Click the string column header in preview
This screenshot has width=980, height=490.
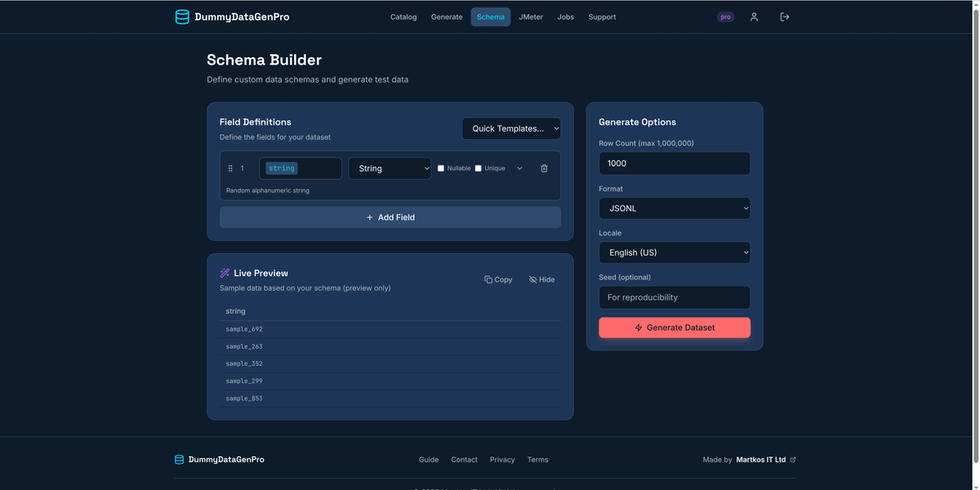(x=235, y=311)
